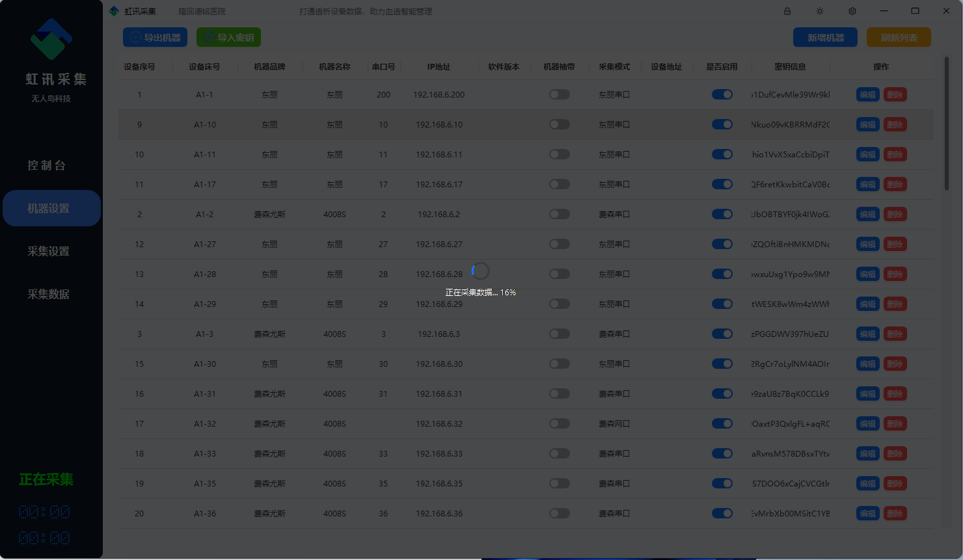Toggle 是否启用 switch for bed A1-35
Viewport: 963px width, 560px height.
pyautogui.click(x=722, y=483)
